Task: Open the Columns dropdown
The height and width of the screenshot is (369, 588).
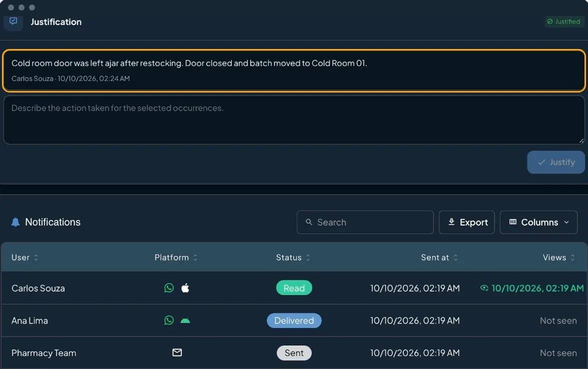Action: coord(538,222)
